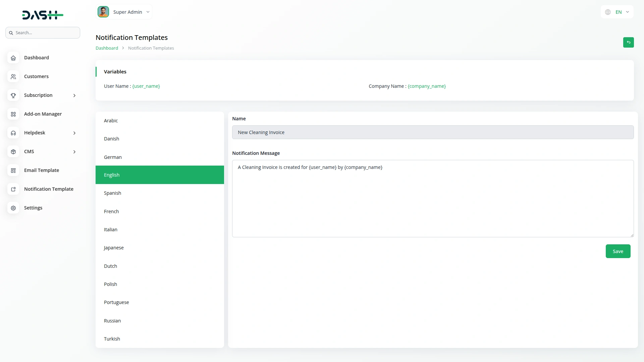Click the Add-on Manager grid icon
This screenshot has height=362, width=644.
coord(13,114)
